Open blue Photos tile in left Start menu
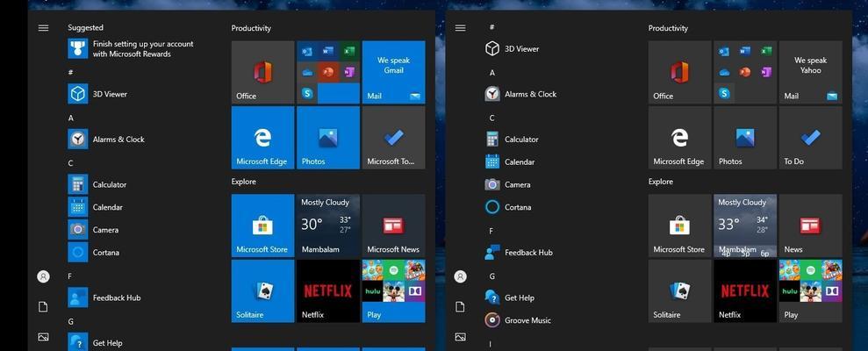The image size is (868, 351). point(328,137)
